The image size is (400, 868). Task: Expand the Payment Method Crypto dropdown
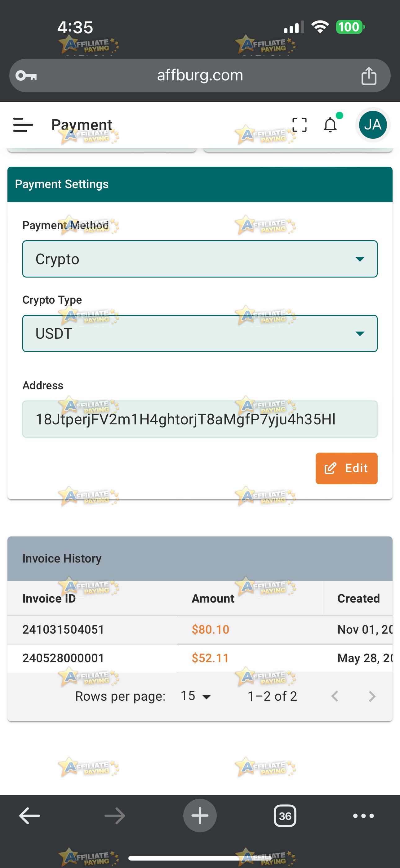[200, 259]
